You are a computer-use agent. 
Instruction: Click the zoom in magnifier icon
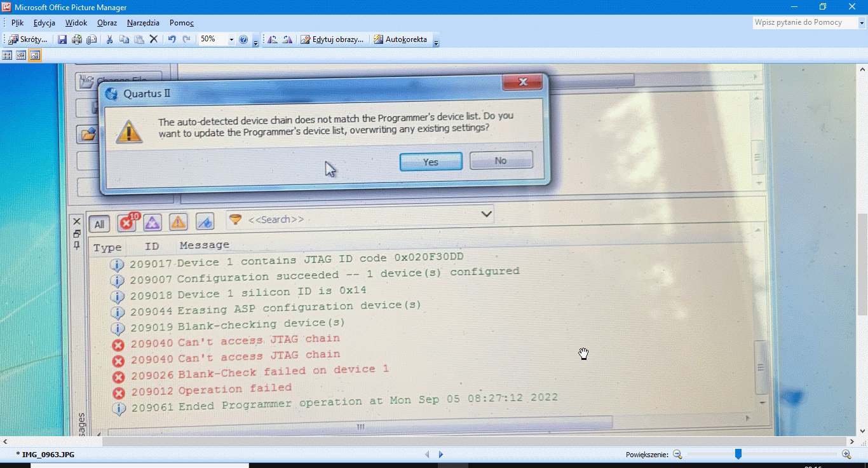(846, 454)
